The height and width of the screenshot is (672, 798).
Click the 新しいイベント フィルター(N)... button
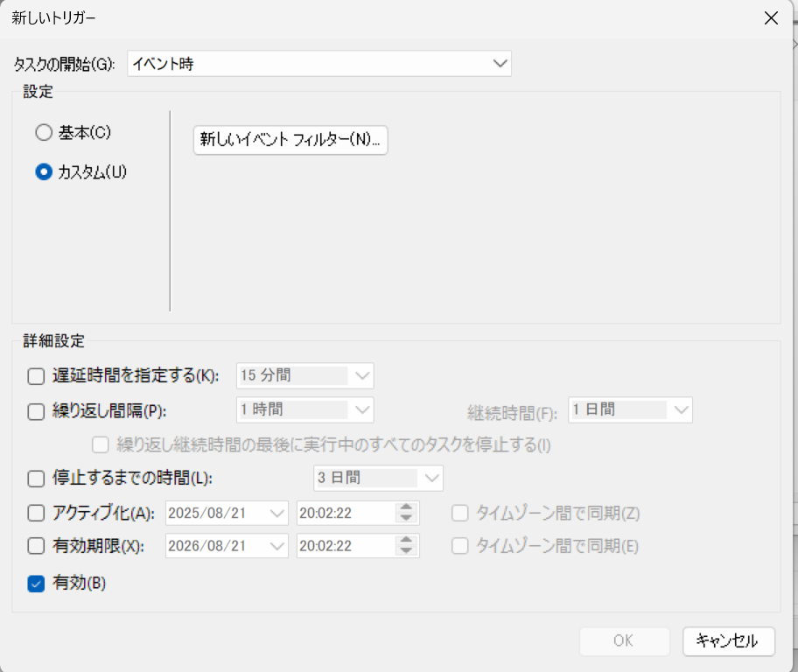tap(290, 139)
